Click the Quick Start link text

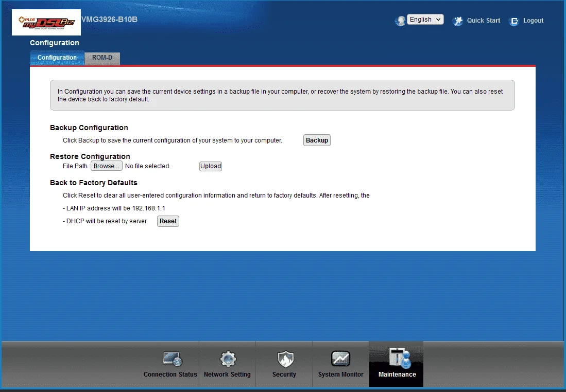(483, 21)
